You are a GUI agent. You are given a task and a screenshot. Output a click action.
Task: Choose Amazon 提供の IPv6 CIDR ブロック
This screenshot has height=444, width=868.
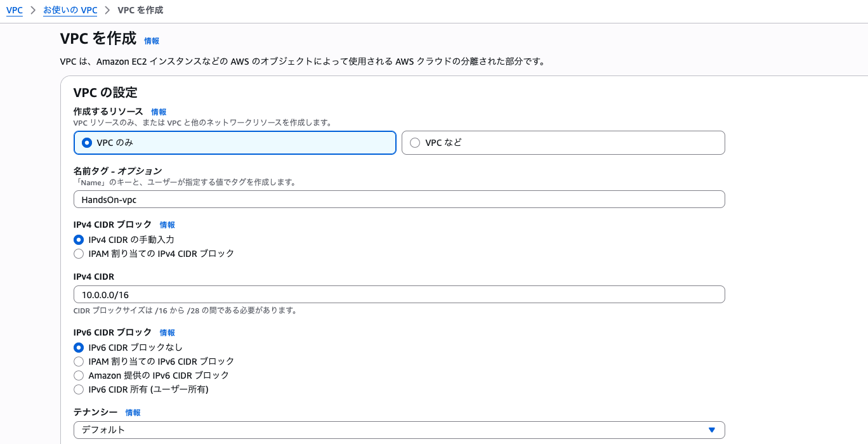[x=79, y=375]
